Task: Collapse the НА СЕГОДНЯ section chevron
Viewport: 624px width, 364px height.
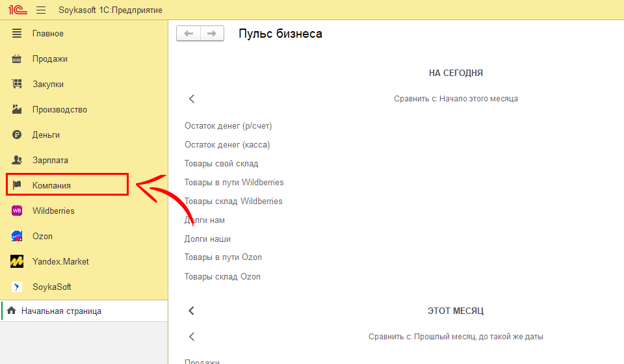Action: tap(192, 99)
